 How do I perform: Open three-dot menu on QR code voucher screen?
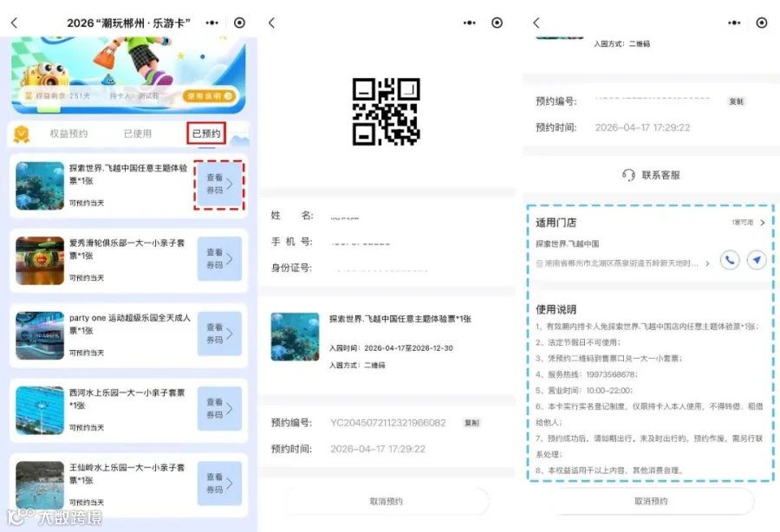click(x=469, y=23)
